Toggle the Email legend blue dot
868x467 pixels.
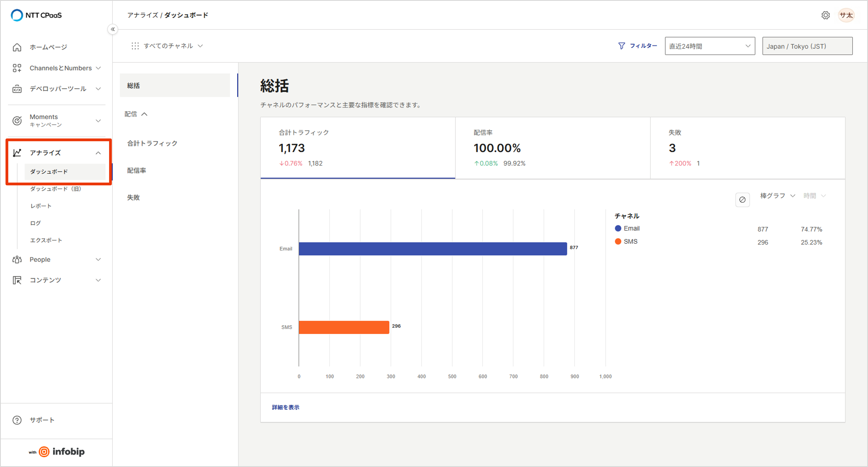point(618,228)
